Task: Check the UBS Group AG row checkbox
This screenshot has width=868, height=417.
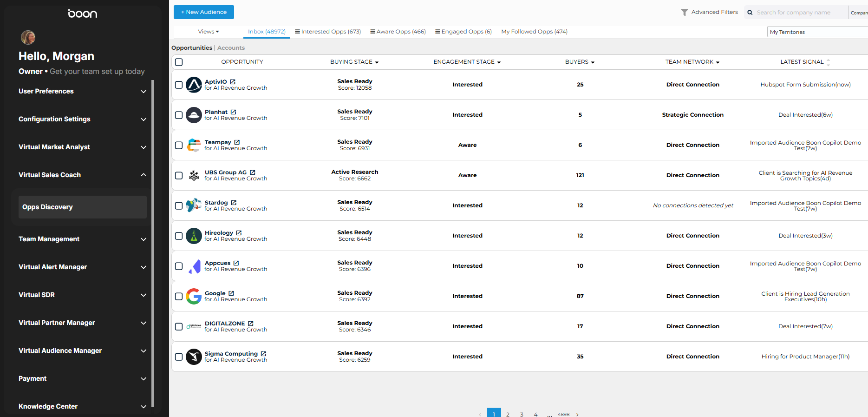Action: pyautogui.click(x=179, y=175)
